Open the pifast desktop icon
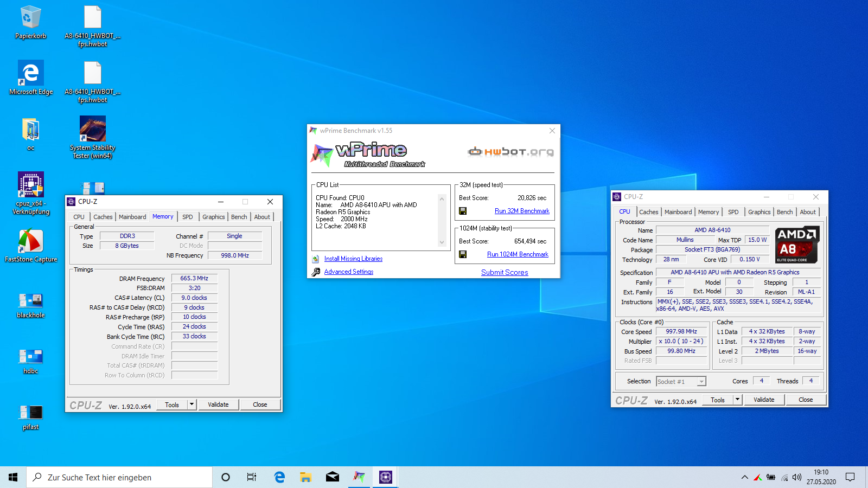Image resolution: width=868 pixels, height=488 pixels. click(x=31, y=417)
